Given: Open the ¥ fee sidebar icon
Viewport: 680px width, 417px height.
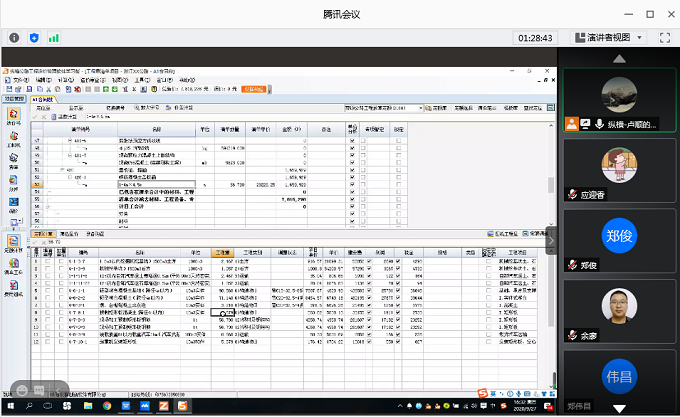Looking at the screenshot, I should [13, 288].
